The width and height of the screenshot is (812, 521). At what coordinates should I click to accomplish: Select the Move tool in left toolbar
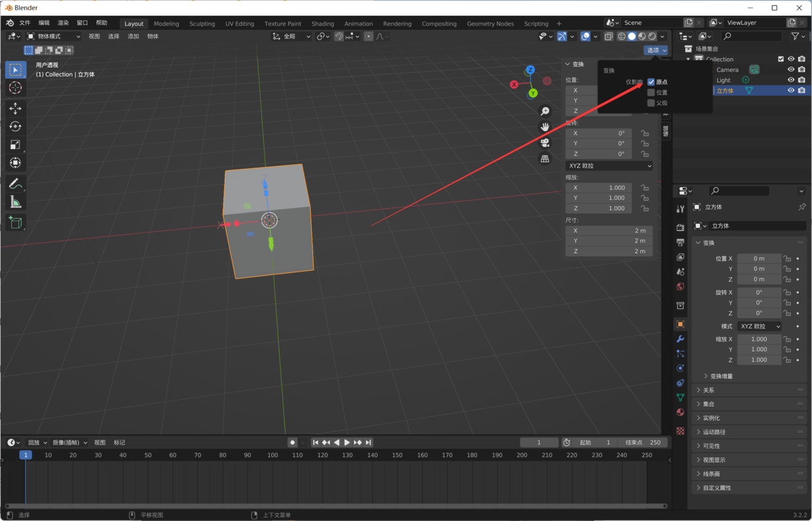pos(16,109)
